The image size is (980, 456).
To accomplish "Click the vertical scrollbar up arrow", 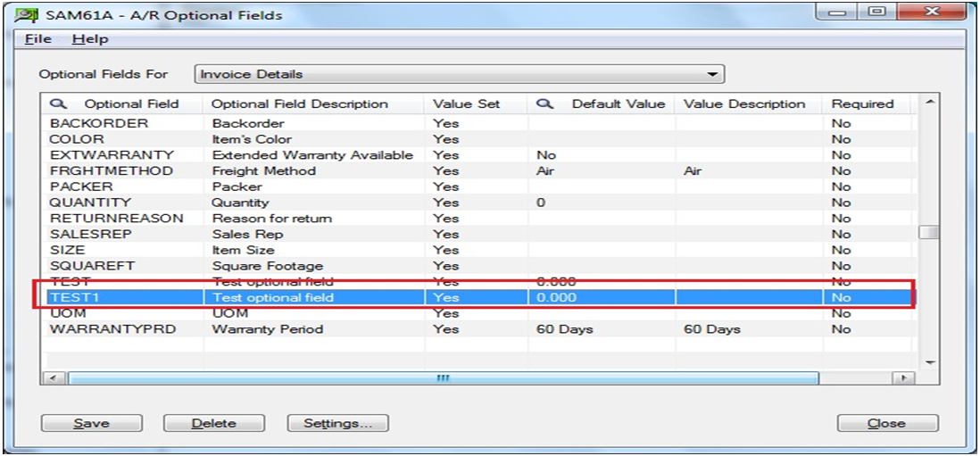I will point(929,104).
